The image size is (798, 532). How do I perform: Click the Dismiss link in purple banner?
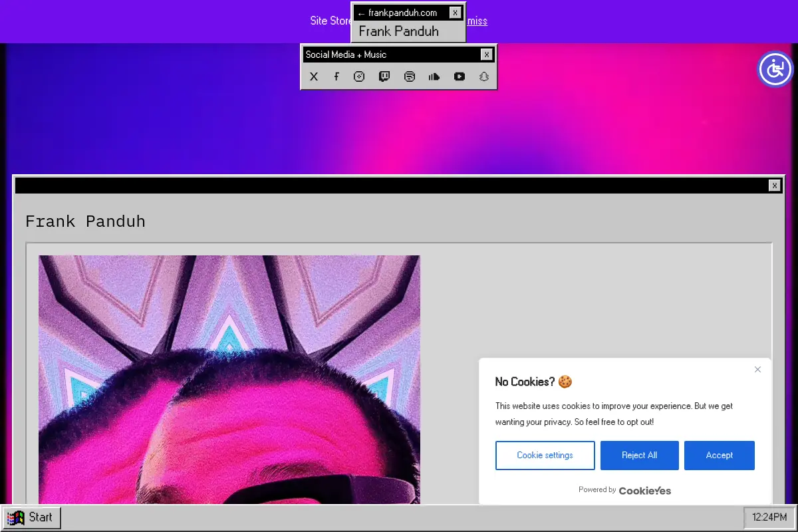[477, 21]
